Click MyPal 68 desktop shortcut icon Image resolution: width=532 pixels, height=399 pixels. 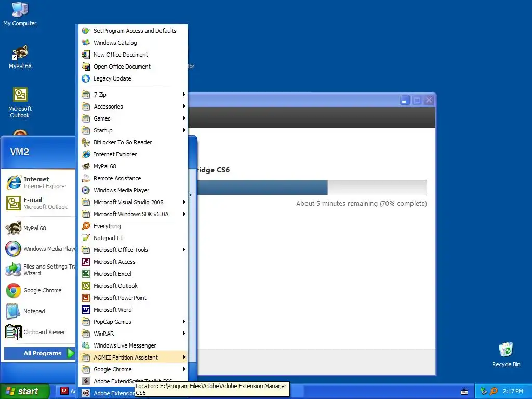click(x=20, y=52)
